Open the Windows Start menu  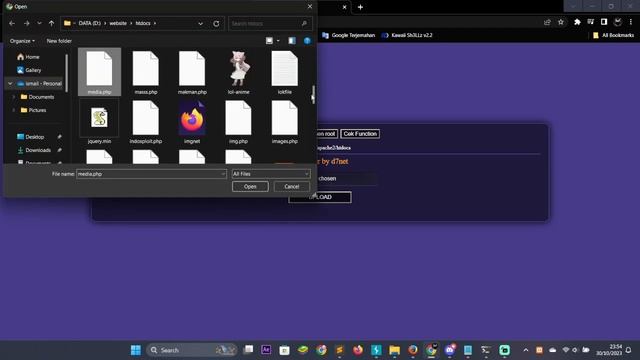point(136,350)
